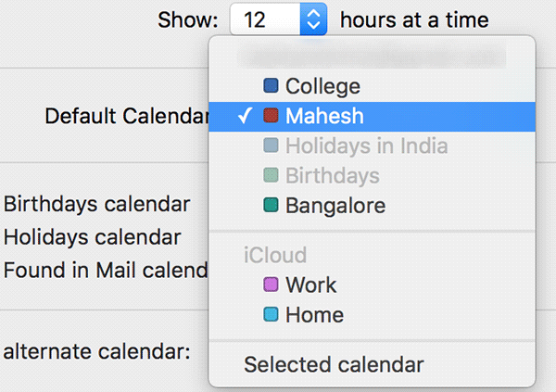This screenshot has width=556, height=392.
Task: Click the light blue Home color square
Action: coord(271,315)
